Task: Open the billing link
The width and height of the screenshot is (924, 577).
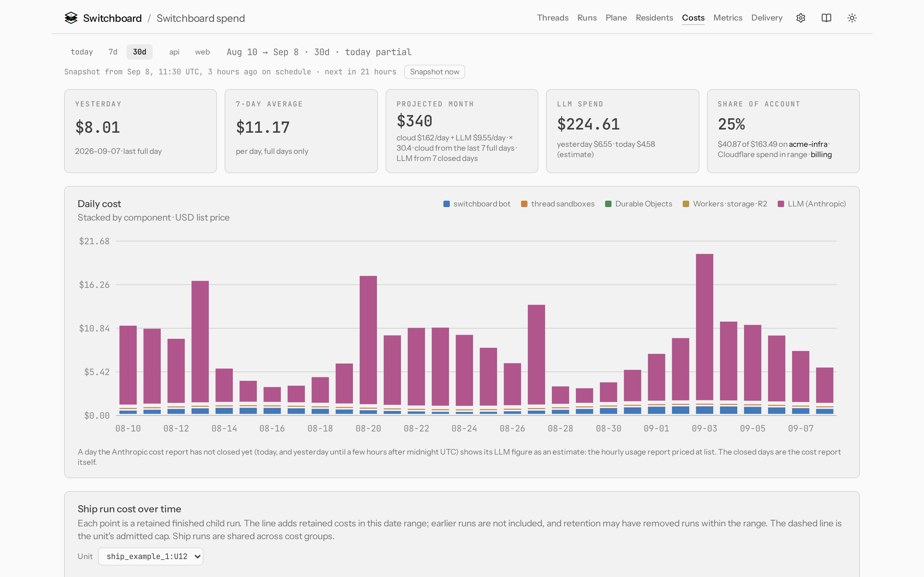Action: point(821,155)
